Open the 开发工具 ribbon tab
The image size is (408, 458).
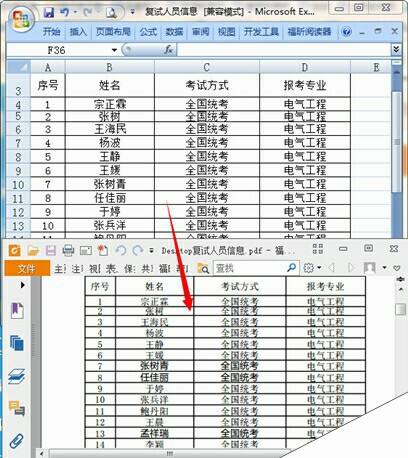pos(261,32)
